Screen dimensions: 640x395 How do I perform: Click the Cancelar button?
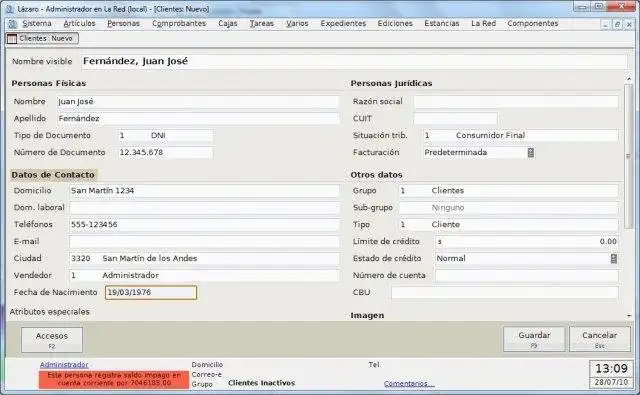pyautogui.click(x=600, y=339)
